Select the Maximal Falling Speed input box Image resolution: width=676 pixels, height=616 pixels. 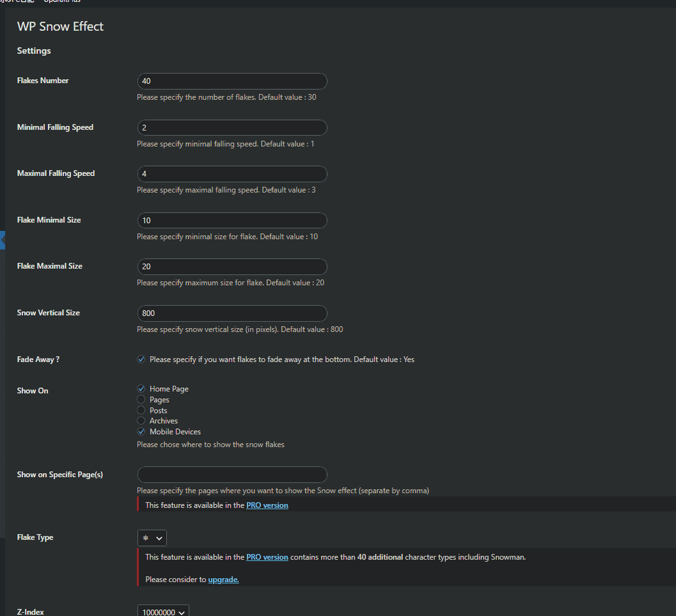tap(232, 174)
